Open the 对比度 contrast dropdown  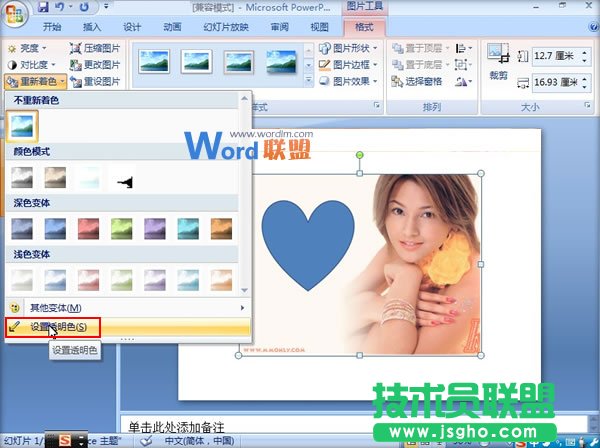tap(32, 65)
